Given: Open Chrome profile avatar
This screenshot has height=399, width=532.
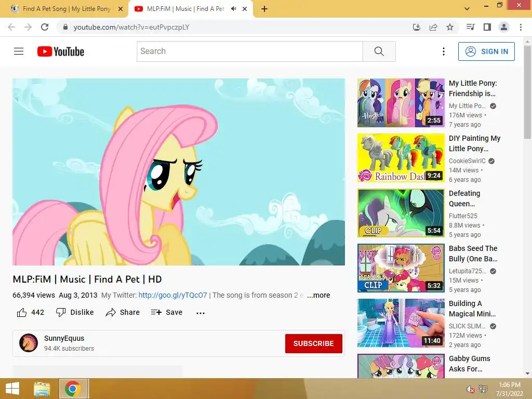Looking at the screenshot, I should pyautogui.click(x=504, y=27).
